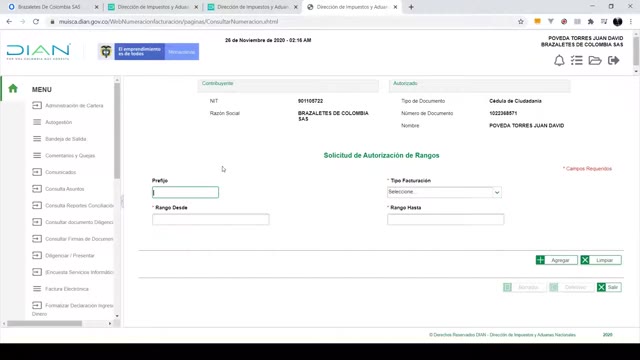The image size is (640, 360).
Task: Click the Limpiar button
Action: point(601,260)
